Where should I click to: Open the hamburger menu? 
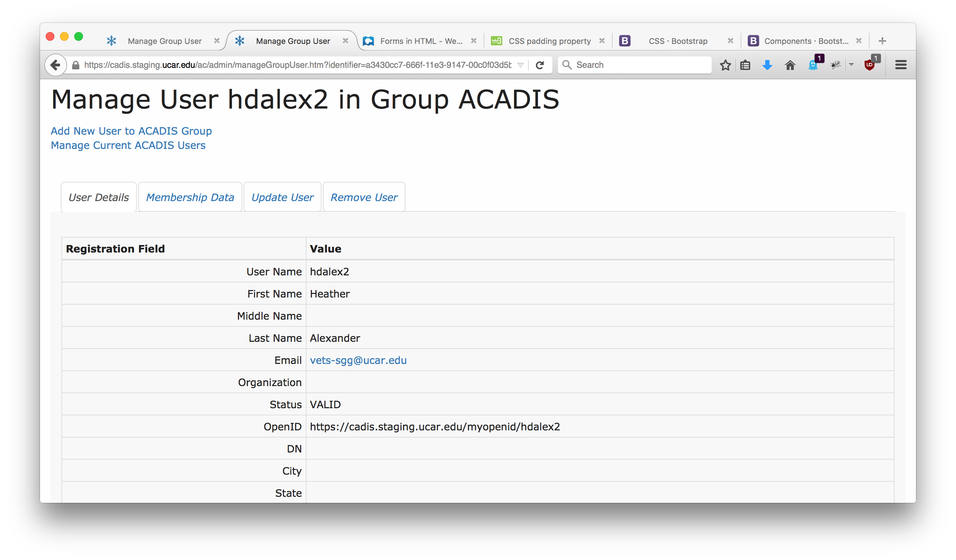pos(901,65)
